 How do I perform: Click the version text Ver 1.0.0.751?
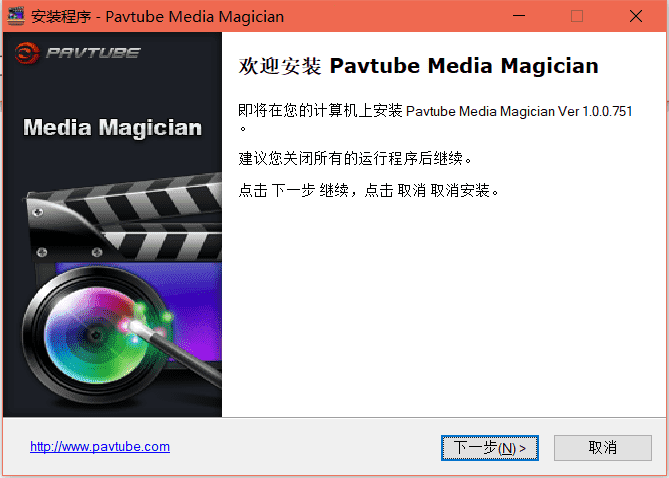click(595, 111)
